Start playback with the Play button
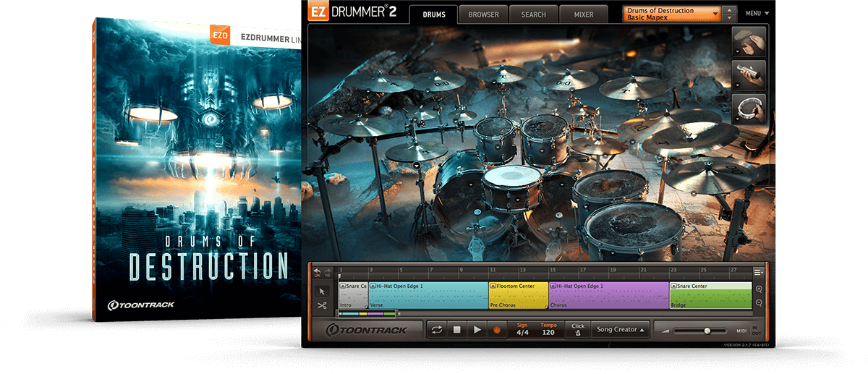 (477, 330)
